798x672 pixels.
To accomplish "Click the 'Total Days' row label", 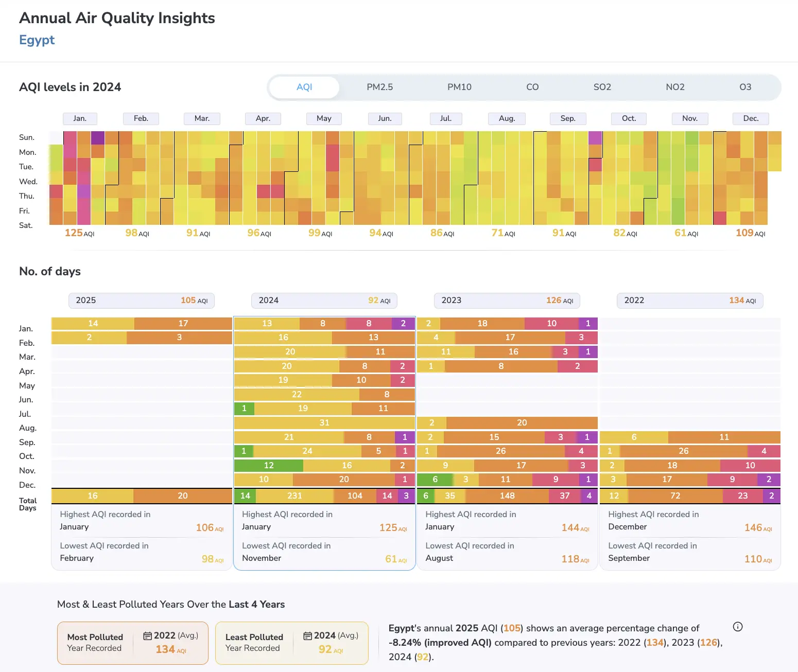I will coord(28,504).
